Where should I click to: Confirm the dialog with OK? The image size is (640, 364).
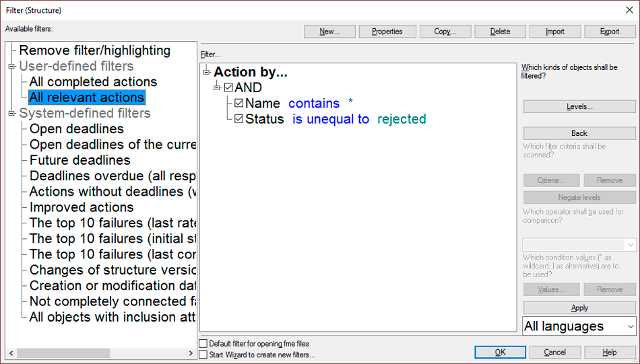500,352
